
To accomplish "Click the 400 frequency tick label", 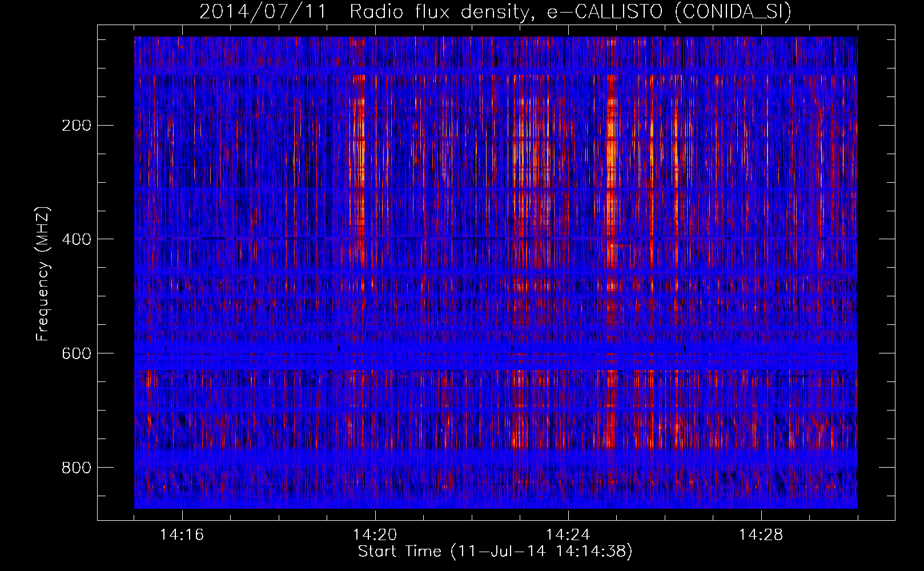I will pos(77,239).
